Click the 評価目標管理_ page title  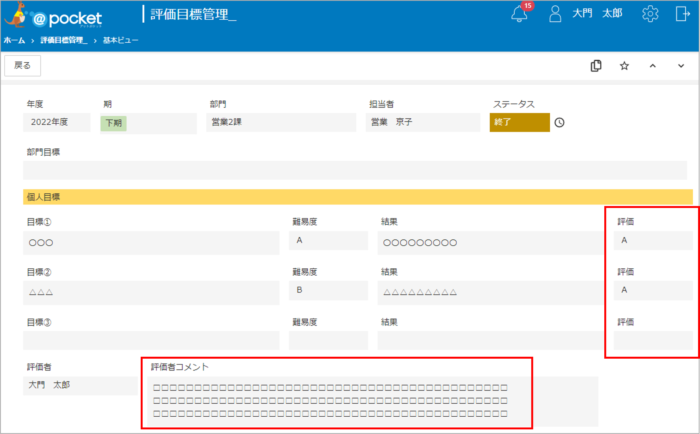193,15
